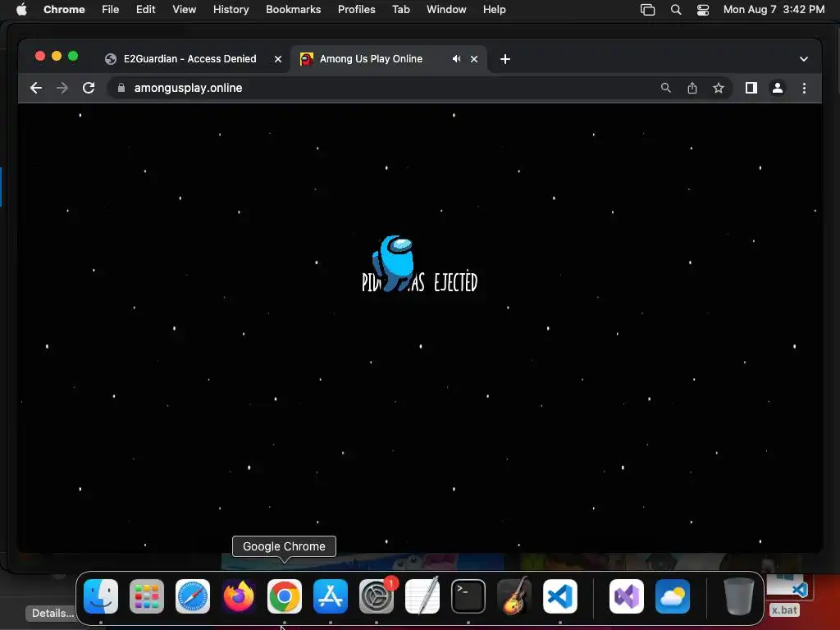Open a new tab with the plus button
840x630 pixels.
click(505, 59)
